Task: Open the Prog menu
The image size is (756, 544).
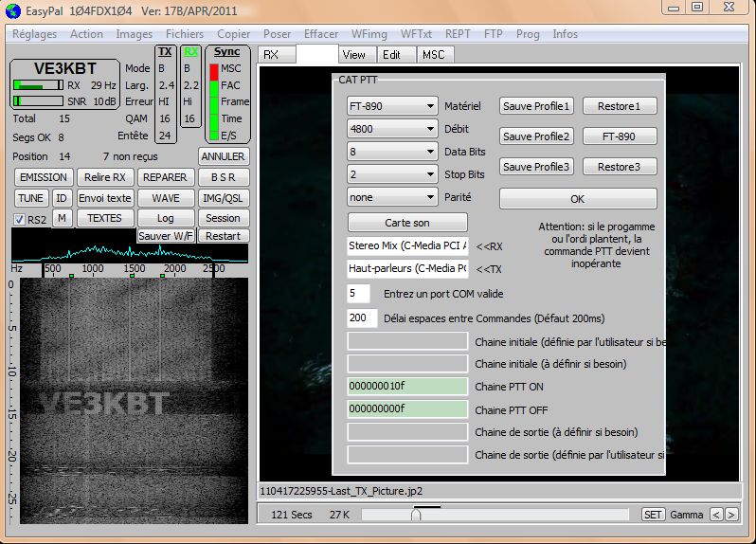Action: click(x=528, y=34)
